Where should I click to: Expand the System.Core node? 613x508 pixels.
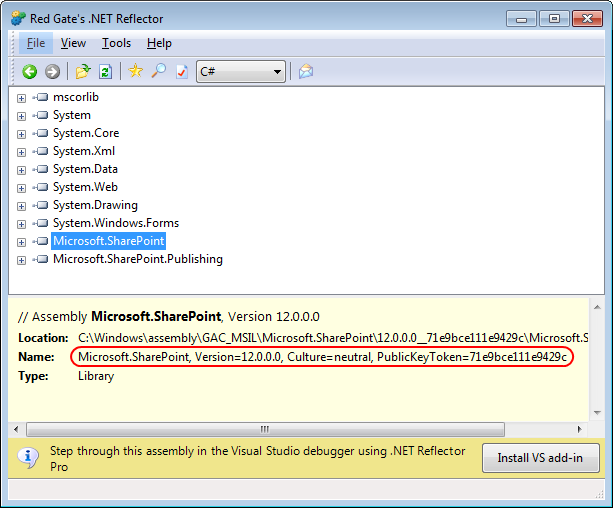[22, 134]
